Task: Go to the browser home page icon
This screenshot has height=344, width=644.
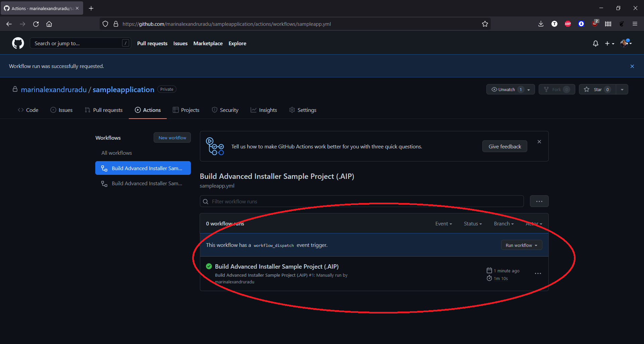Action: click(x=49, y=24)
